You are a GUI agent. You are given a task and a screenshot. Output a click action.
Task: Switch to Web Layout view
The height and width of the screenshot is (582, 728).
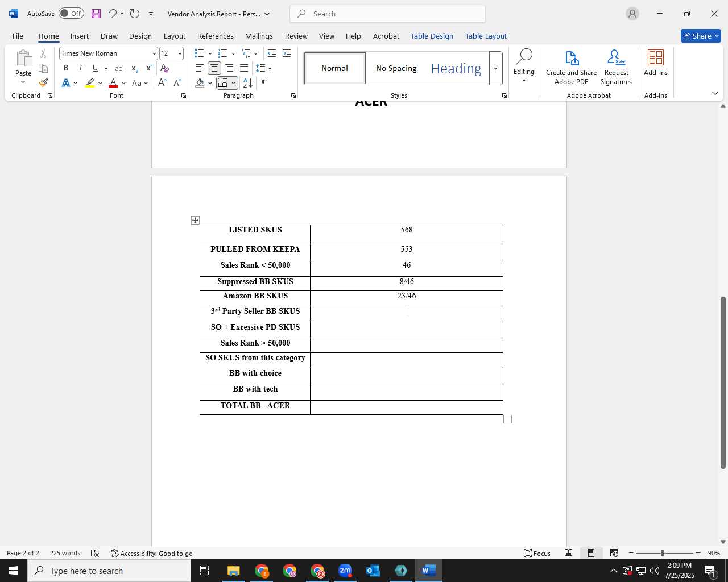[614, 553]
